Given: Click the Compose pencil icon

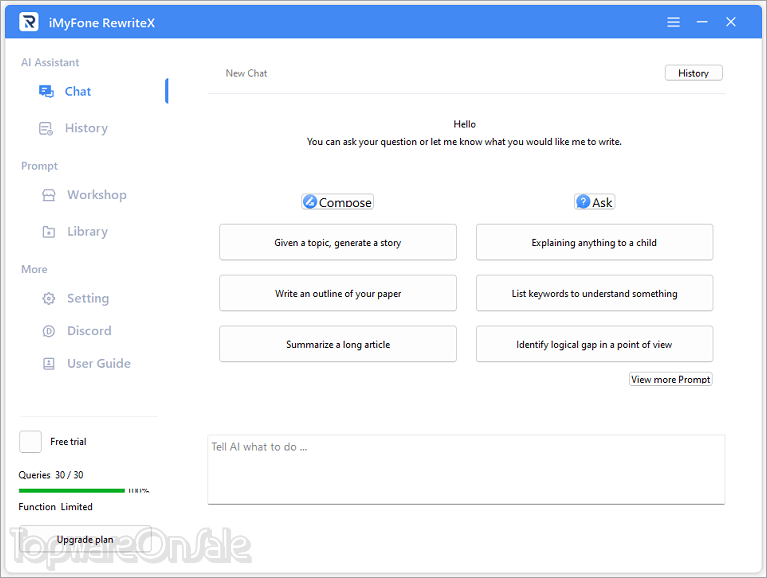Looking at the screenshot, I should point(310,201).
